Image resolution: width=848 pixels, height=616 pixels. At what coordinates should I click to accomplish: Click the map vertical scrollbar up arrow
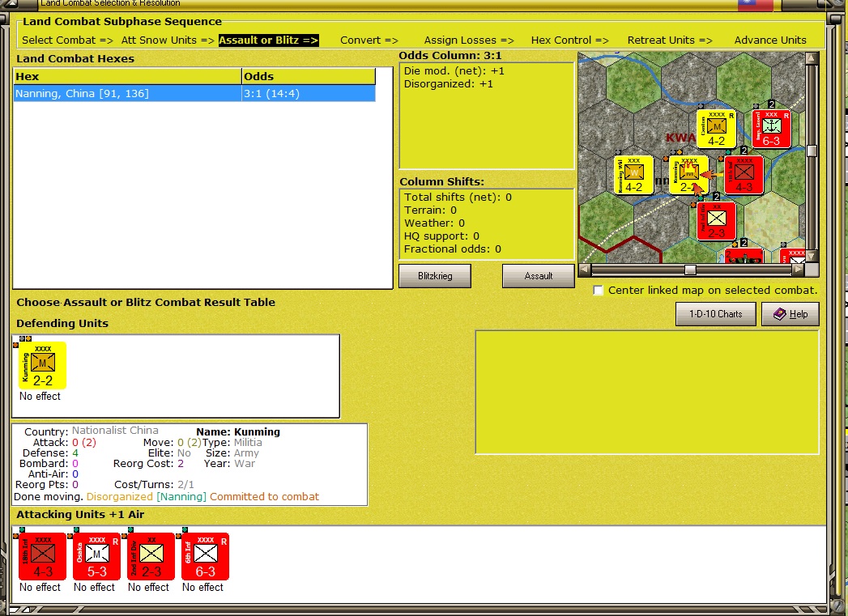(x=812, y=57)
